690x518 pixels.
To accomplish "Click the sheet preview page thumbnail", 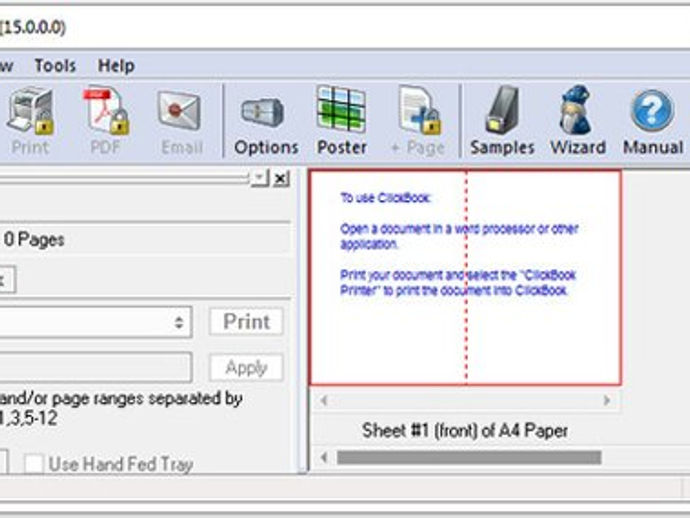I will tap(466, 278).
